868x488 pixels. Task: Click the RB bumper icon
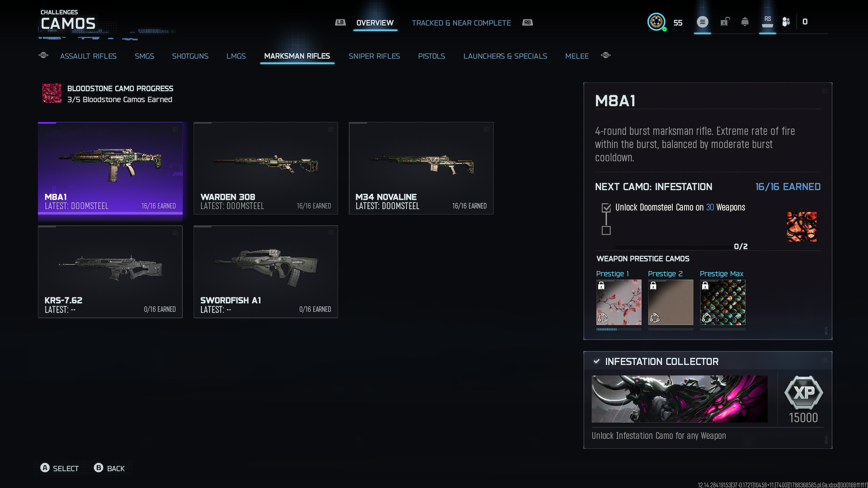point(528,23)
